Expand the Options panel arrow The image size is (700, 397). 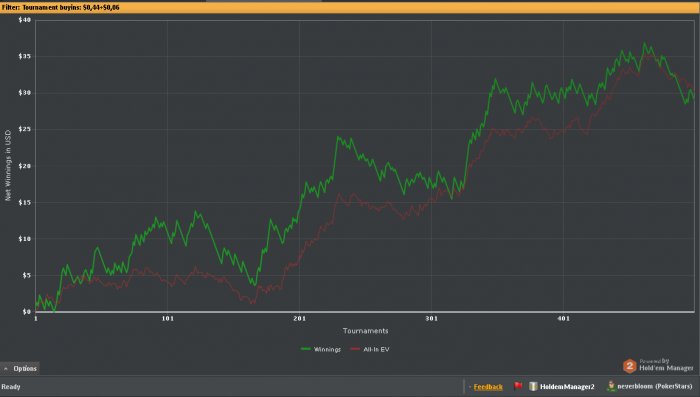(x=6, y=368)
